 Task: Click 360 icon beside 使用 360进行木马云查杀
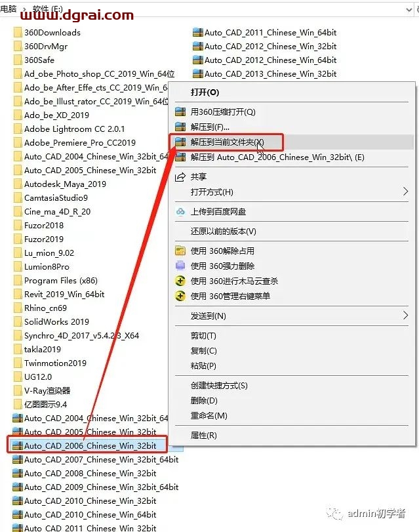tap(180, 281)
